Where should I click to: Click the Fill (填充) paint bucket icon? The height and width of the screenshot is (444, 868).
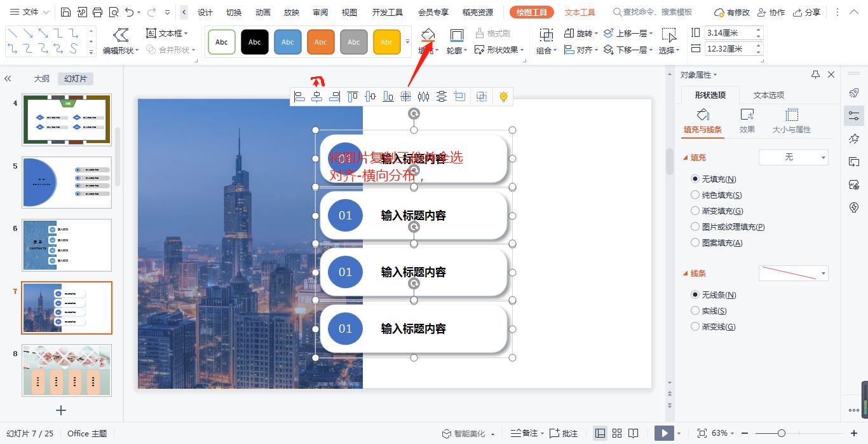click(x=428, y=34)
